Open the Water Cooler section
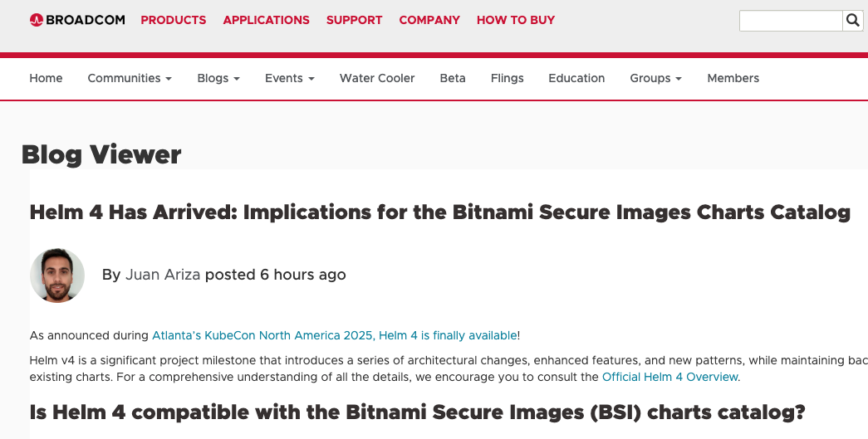 pos(377,78)
